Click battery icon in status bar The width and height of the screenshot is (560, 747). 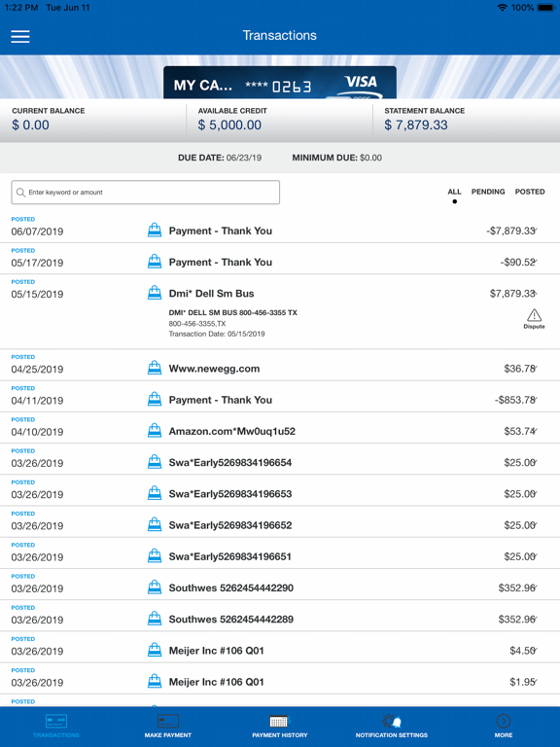coord(546,8)
